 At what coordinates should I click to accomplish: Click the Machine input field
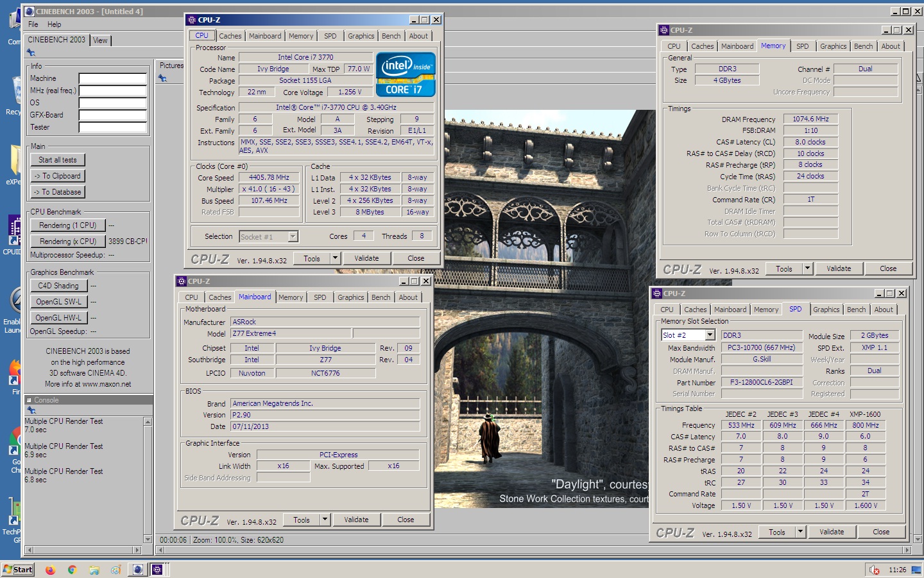(113, 78)
